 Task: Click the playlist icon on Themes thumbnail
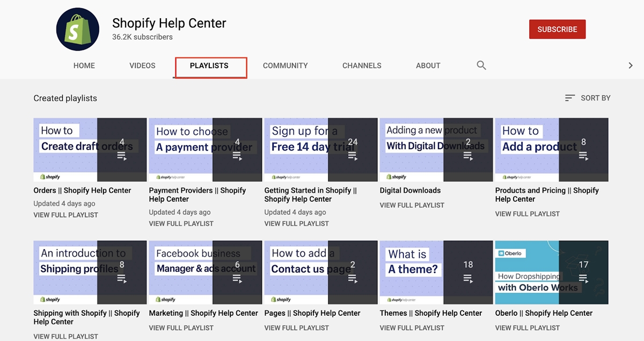(x=468, y=279)
